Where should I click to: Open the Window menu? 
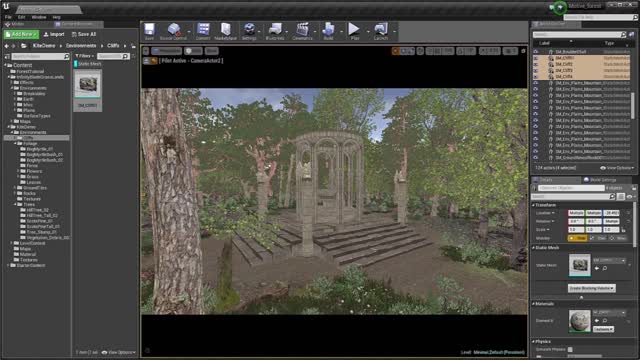(39, 17)
